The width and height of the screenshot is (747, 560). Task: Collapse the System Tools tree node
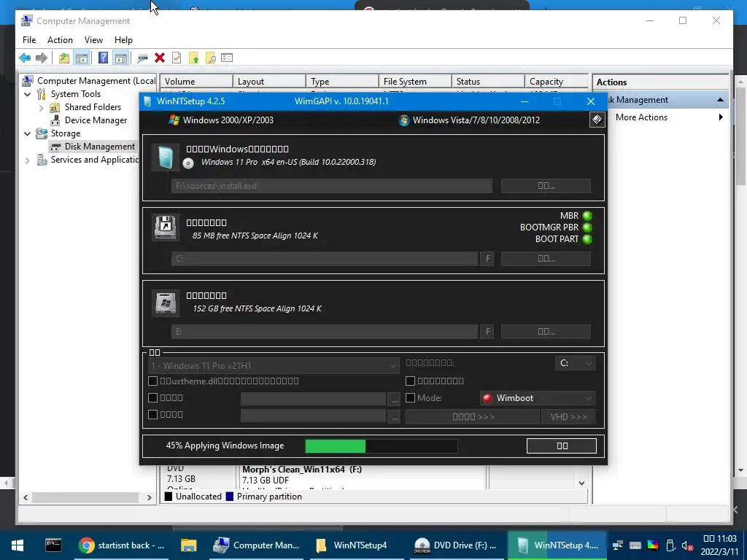click(x=28, y=94)
